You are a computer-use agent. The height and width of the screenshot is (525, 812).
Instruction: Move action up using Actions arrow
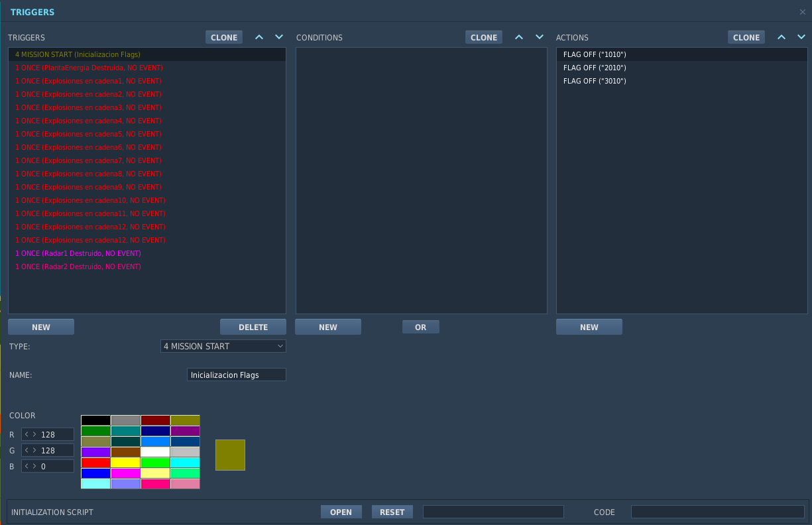782,37
